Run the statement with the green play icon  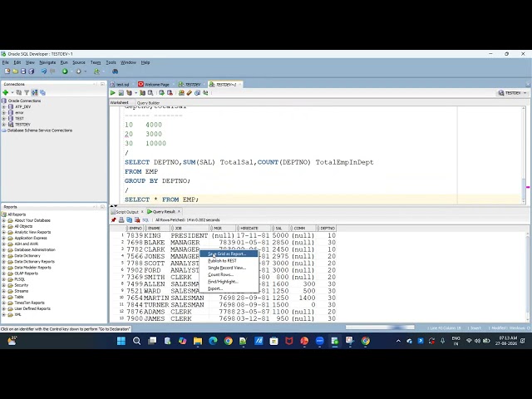(113, 93)
